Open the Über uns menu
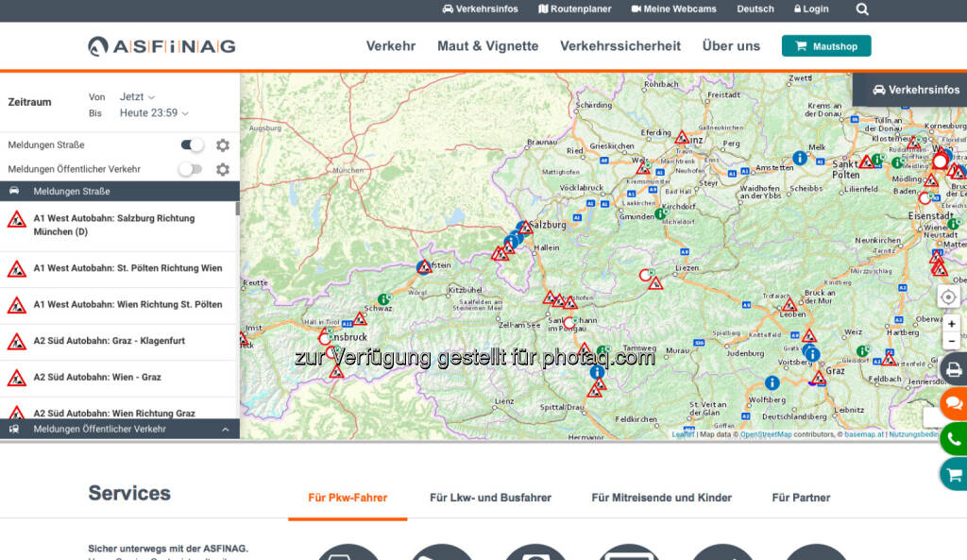Image resolution: width=967 pixels, height=560 pixels. tap(731, 46)
